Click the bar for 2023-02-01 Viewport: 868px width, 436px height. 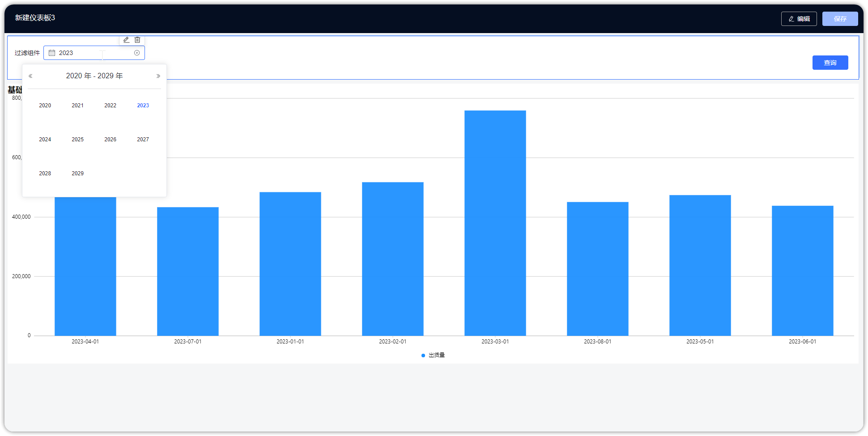[392, 259]
